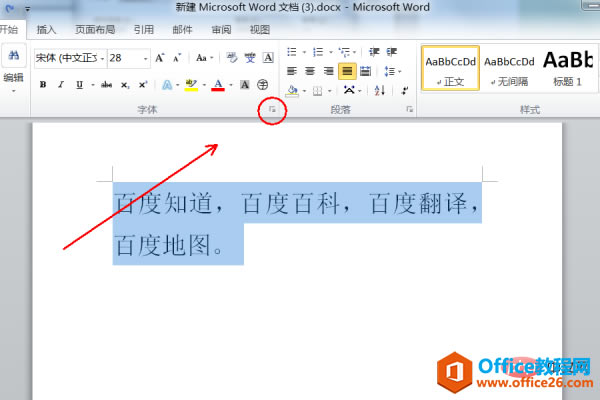Apply yellow text highlight color
600x400 pixels.
point(191,85)
